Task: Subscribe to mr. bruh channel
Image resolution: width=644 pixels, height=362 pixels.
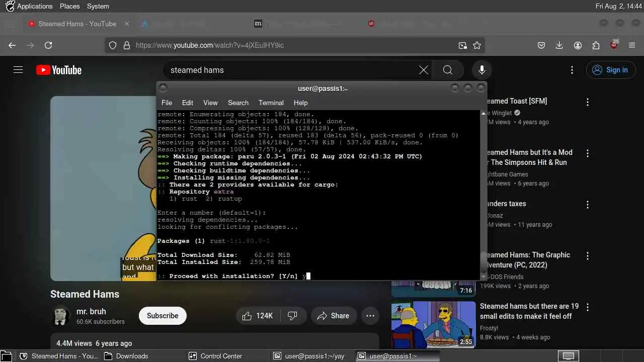Action: 163,316
